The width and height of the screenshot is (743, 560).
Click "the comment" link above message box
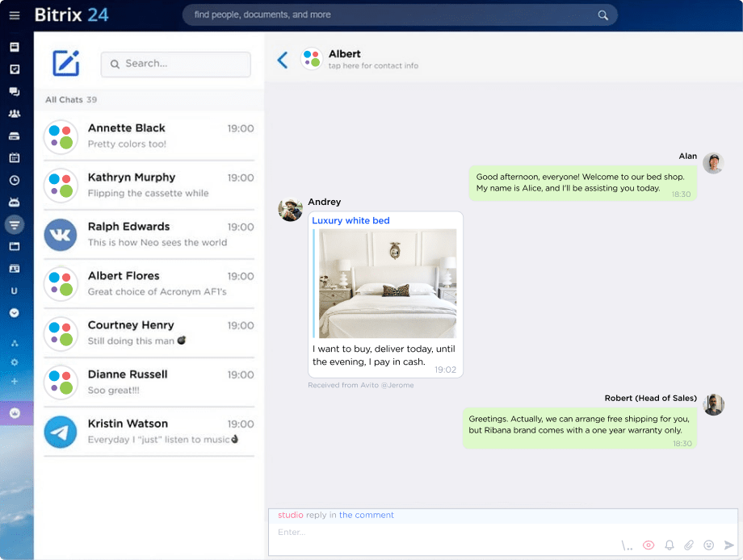pyautogui.click(x=367, y=515)
